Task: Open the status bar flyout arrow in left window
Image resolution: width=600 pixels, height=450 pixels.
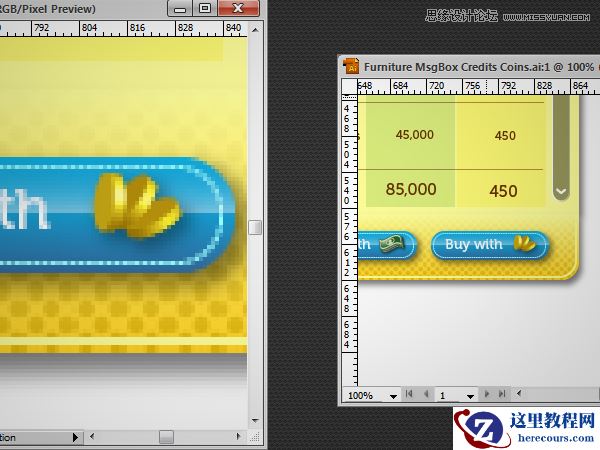Action: pyautogui.click(x=75, y=437)
